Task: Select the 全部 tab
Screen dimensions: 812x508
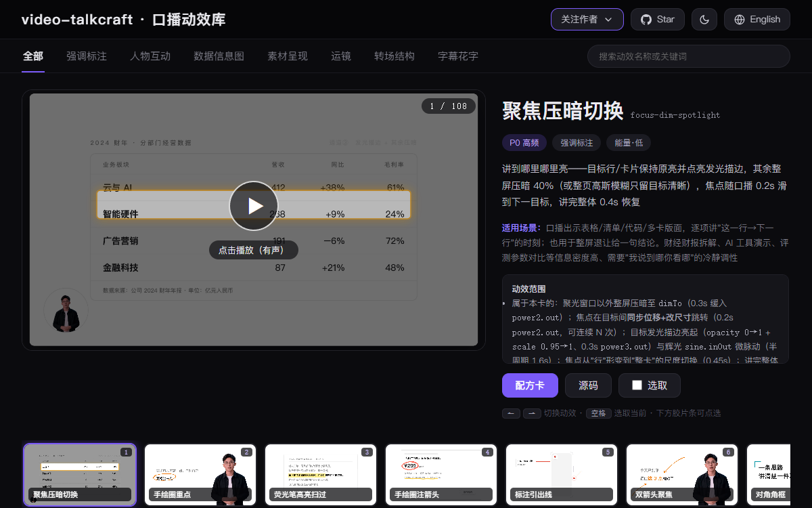Action: pos(33,56)
